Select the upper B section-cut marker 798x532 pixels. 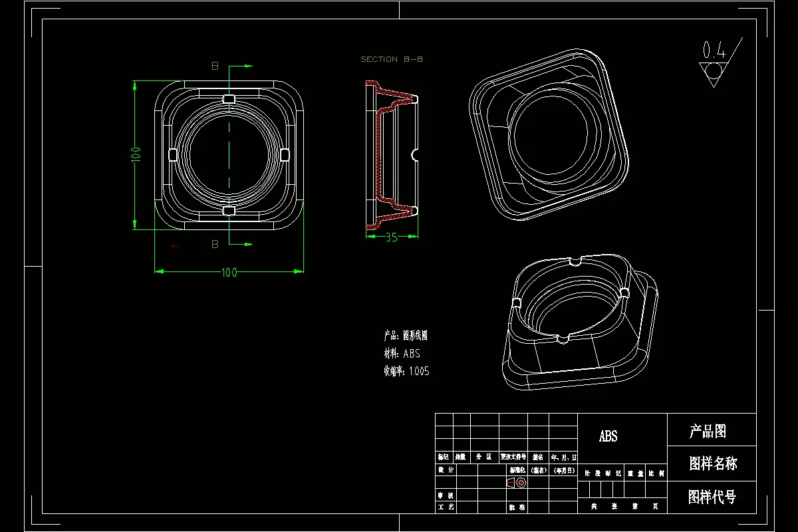click(215, 66)
